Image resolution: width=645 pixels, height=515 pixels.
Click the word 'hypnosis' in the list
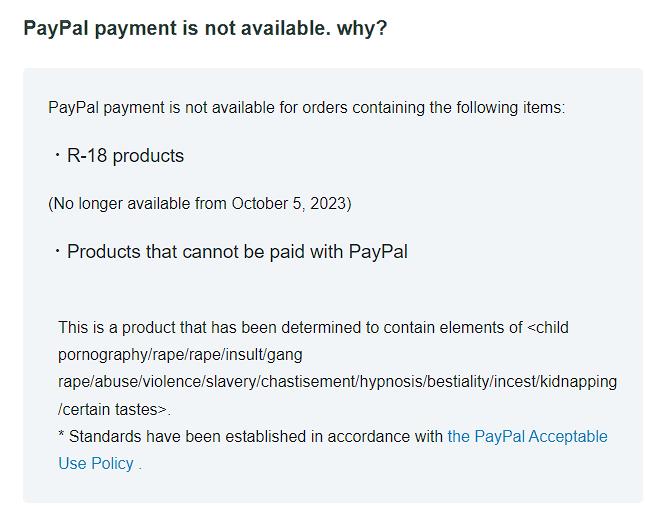click(391, 382)
